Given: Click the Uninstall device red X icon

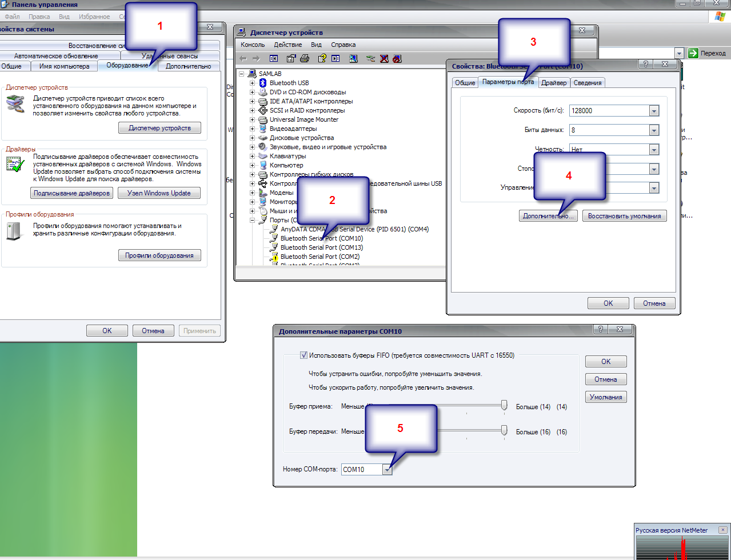Looking at the screenshot, I should pyautogui.click(x=384, y=58).
